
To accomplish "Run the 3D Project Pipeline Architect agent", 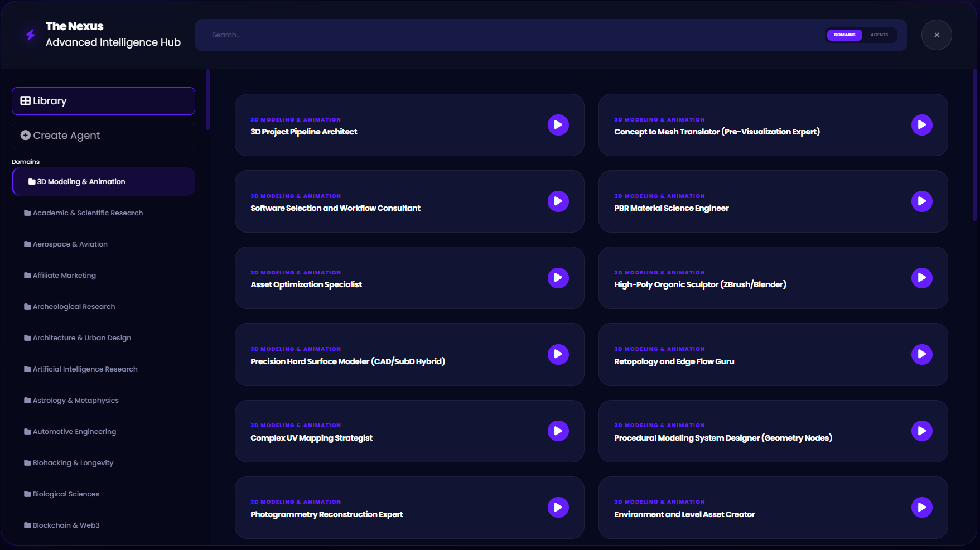I will click(558, 124).
